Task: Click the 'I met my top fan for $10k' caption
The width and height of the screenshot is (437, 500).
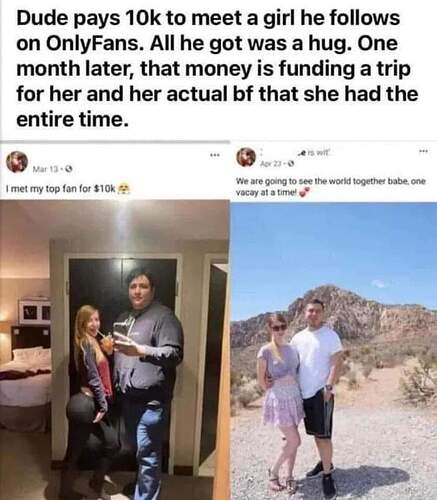Action: tap(61, 189)
